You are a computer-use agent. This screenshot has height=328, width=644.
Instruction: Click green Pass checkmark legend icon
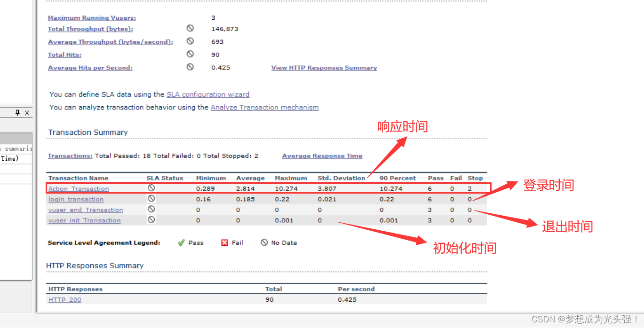coord(181,243)
